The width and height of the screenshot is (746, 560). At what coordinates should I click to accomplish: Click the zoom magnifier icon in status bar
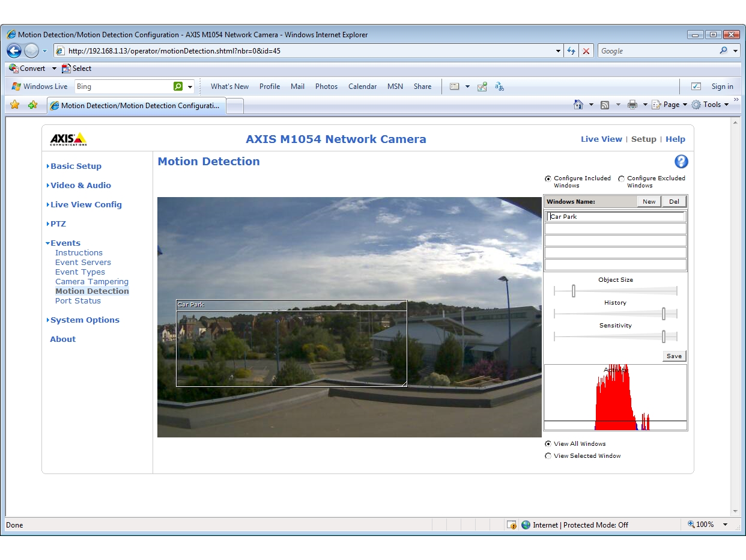pos(691,525)
